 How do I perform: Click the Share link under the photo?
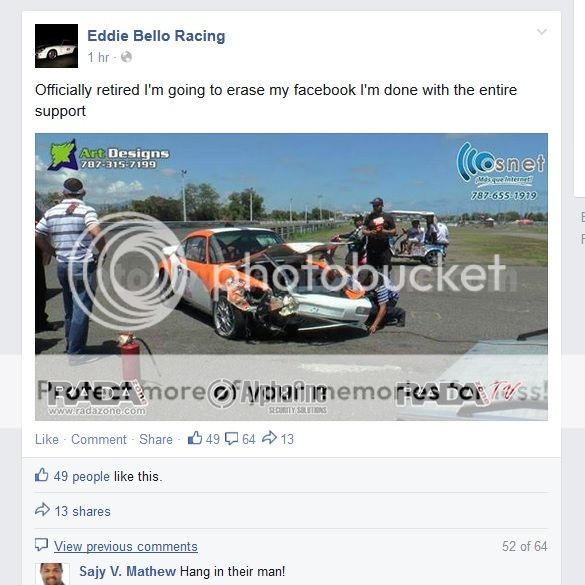click(x=156, y=439)
